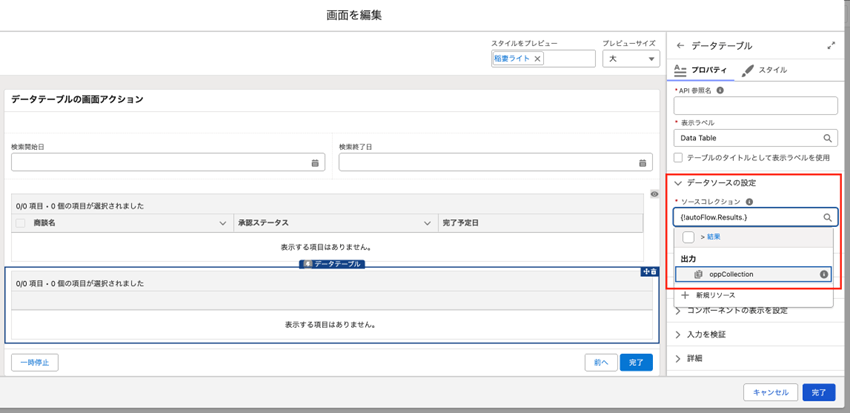Click info icon next to oppCollection
The image size is (850, 413).
[824, 274]
